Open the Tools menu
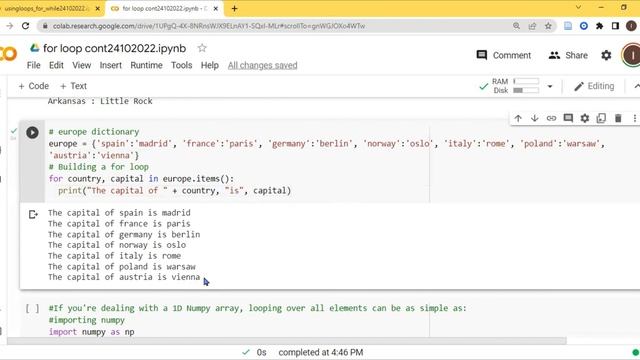Viewport: 640px width, 360px height. pyautogui.click(x=182, y=65)
